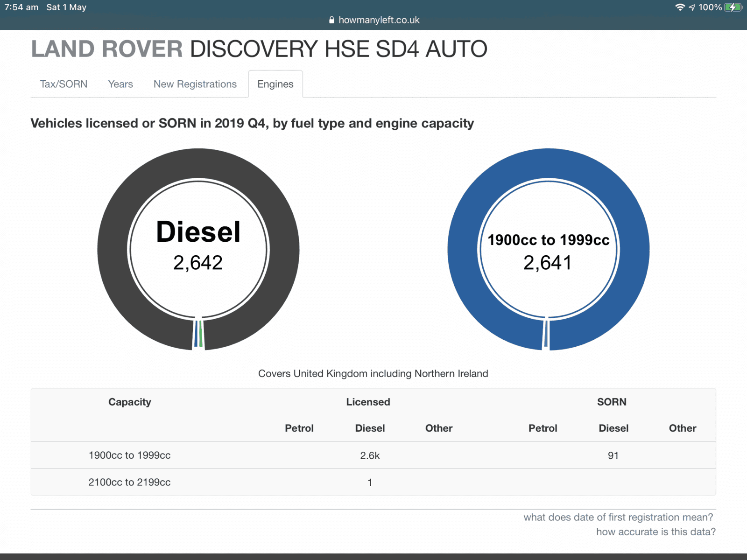747x560 pixels.
Task: Switch to the Years tab
Action: pyautogui.click(x=120, y=84)
